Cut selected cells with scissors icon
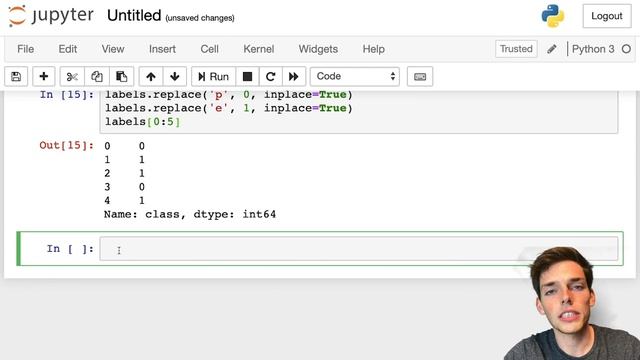The image size is (640, 360). (x=72, y=76)
